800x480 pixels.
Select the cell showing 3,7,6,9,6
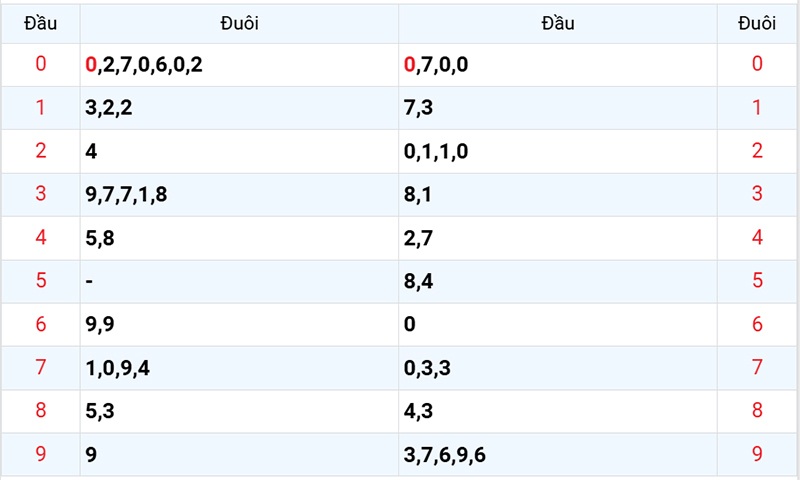point(558,454)
